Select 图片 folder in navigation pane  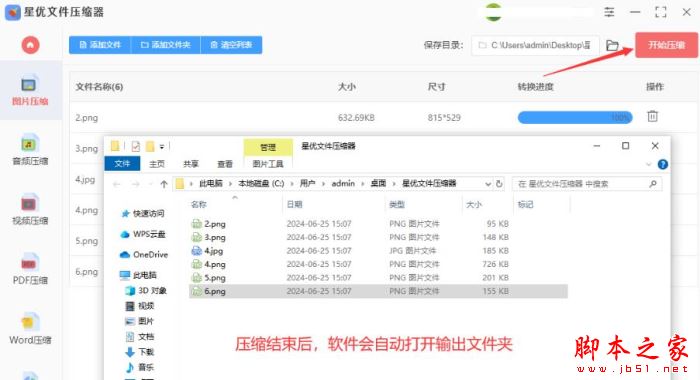coord(140,321)
